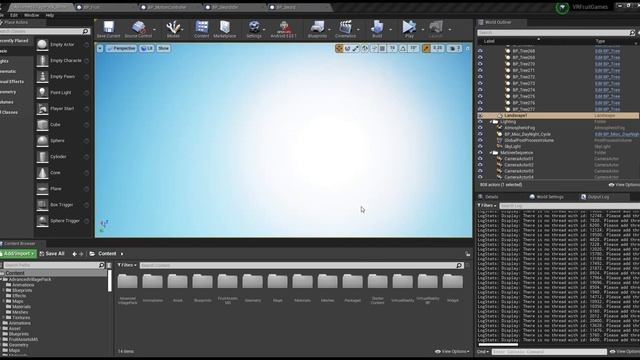Open View Options in World Outliner
The width and height of the screenshot is (640, 360).
point(624,185)
